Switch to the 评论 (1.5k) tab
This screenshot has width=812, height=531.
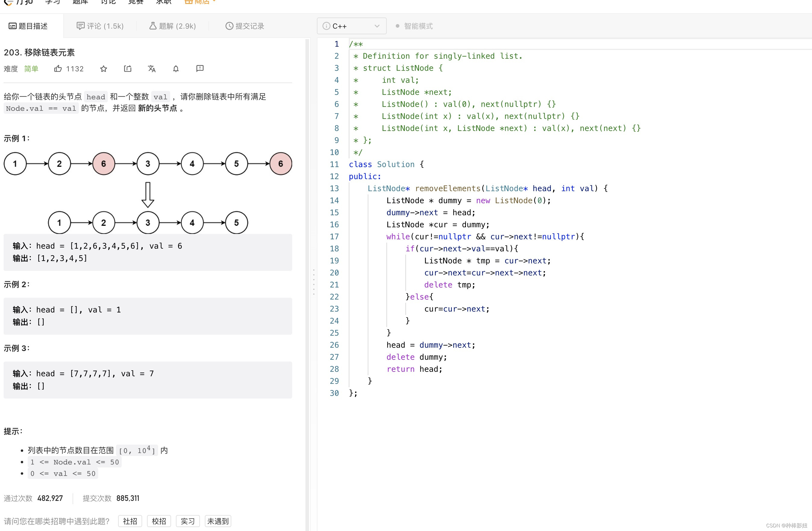(x=100, y=26)
